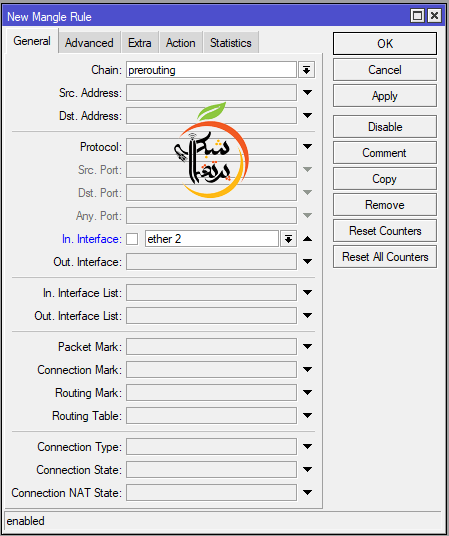
Task: Expand the Routing Mark field
Action: (x=307, y=392)
